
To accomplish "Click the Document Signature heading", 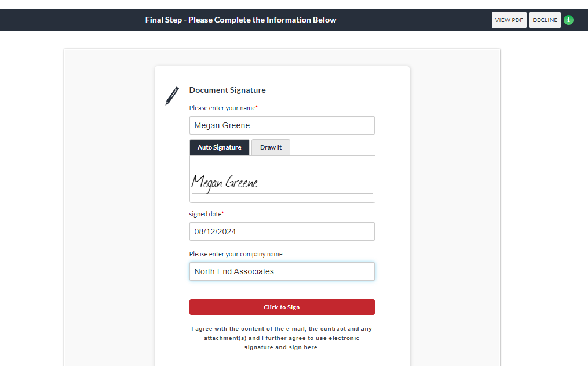I will tap(227, 90).
